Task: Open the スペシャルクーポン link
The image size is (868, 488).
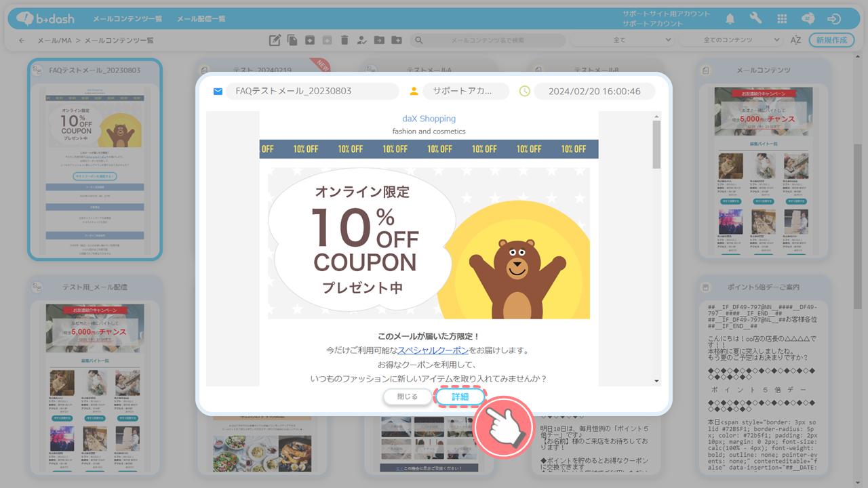Action: [x=433, y=350]
